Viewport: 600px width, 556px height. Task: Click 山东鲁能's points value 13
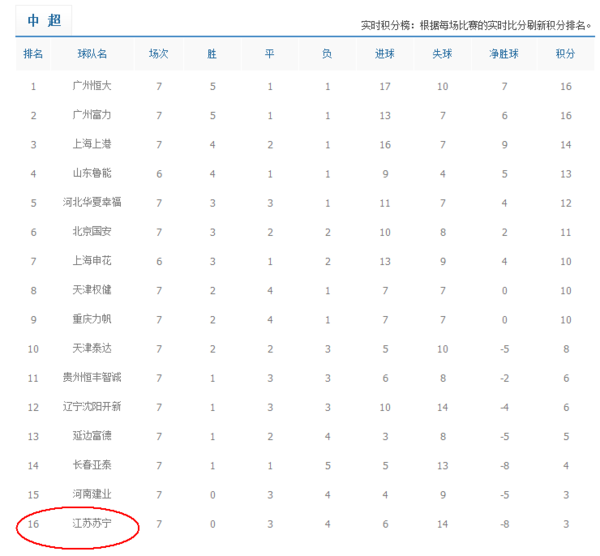(566, 174)
